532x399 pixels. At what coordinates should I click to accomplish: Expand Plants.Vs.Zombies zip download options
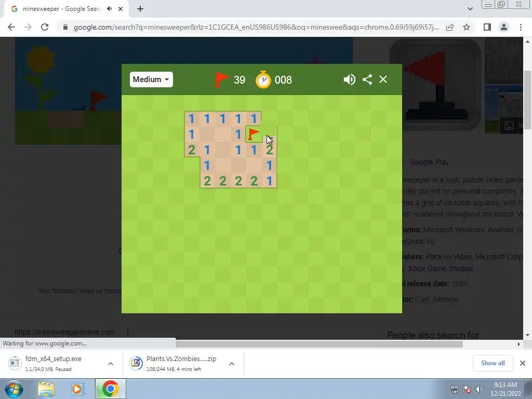(x=232, y=364)
